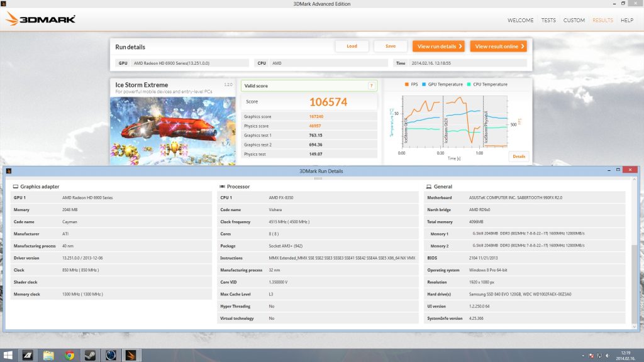Click the GPU field in Run details
Screen dimensions: 644x362
pos(182,63)
